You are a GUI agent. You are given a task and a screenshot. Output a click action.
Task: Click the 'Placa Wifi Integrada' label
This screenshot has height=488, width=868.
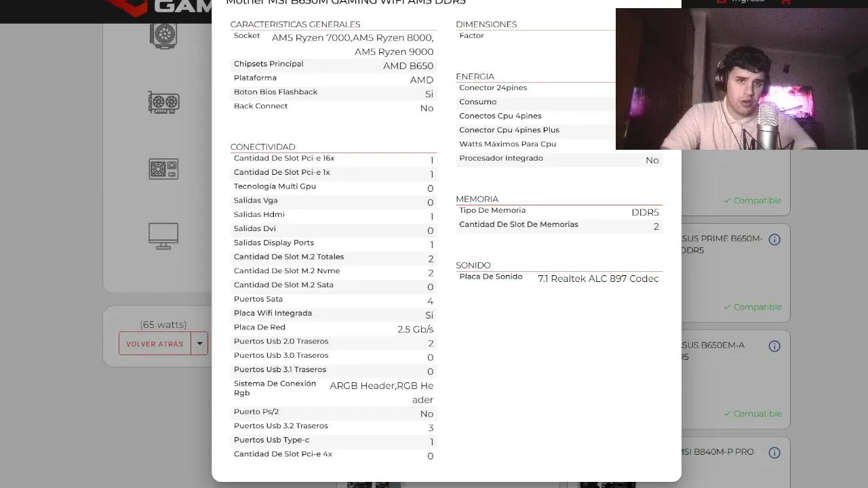273,313
